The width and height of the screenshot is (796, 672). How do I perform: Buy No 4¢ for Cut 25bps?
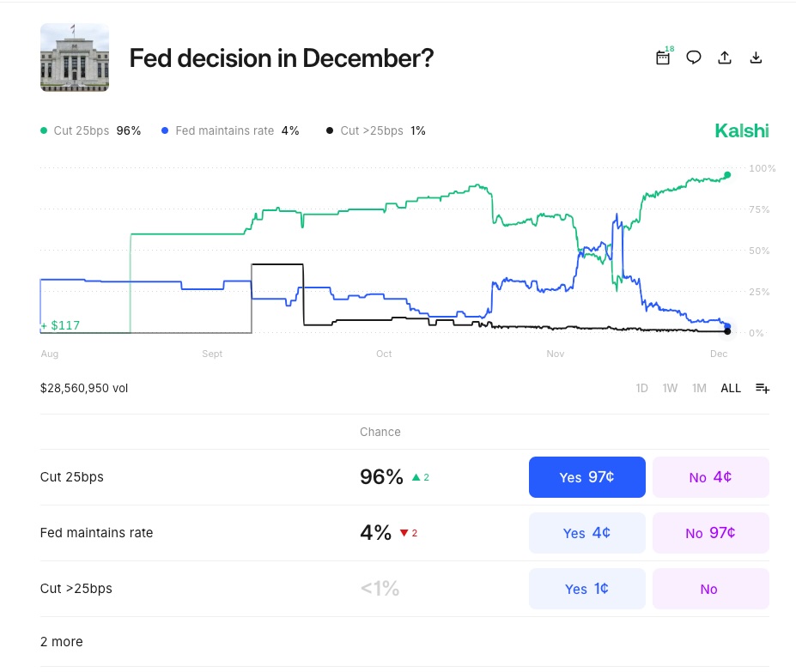click(710, 477)
